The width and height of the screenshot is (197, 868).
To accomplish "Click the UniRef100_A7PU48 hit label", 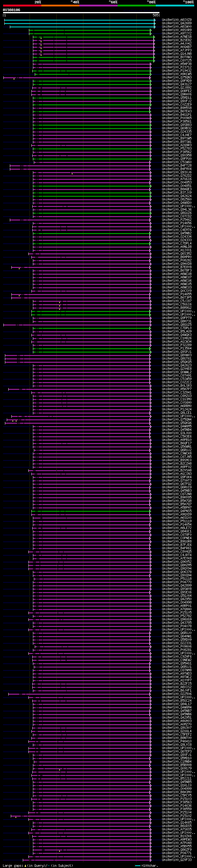I will click(x=177, y=843).
